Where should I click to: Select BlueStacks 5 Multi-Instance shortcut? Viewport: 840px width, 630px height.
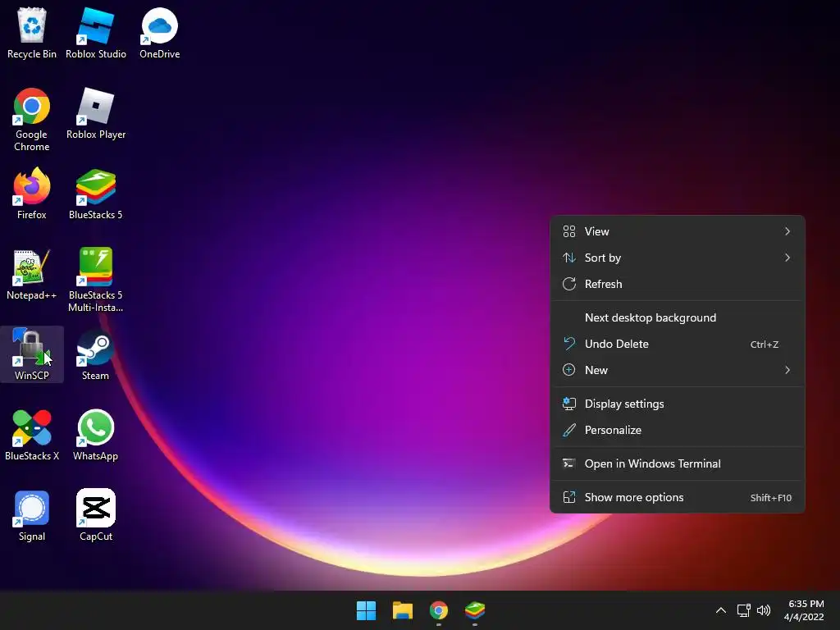coord(96,280)
